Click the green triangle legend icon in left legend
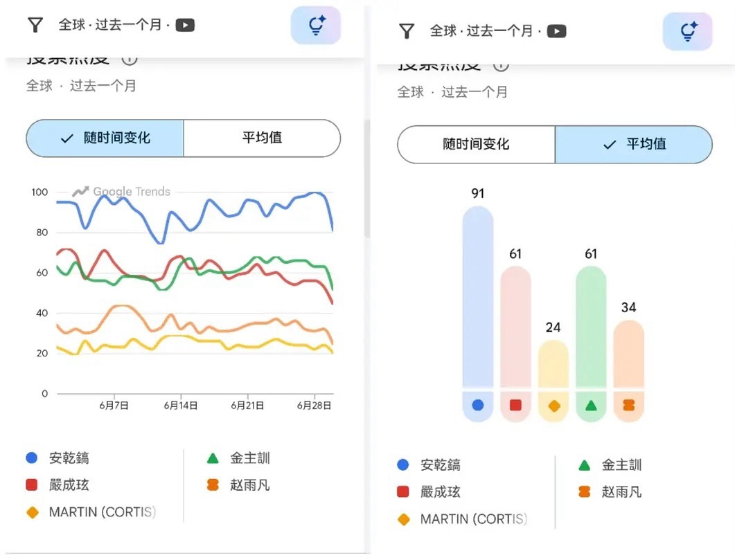 tap(213, 458)
